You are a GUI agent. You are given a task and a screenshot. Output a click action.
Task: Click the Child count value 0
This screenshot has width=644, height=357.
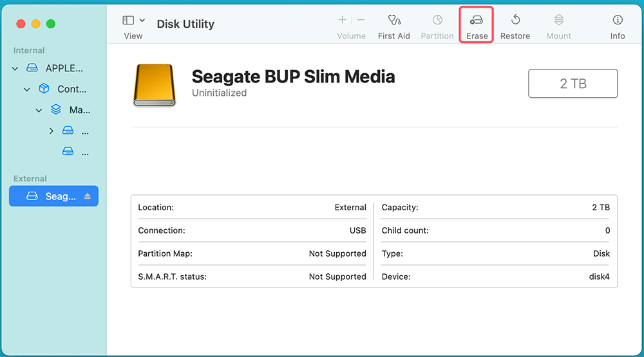[607, 231]
